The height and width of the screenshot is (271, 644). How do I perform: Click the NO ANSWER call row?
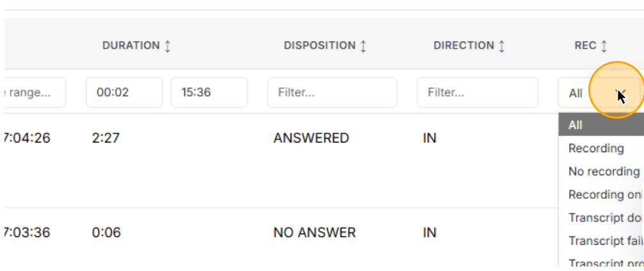pyautogui.click(x=314, y=233)
